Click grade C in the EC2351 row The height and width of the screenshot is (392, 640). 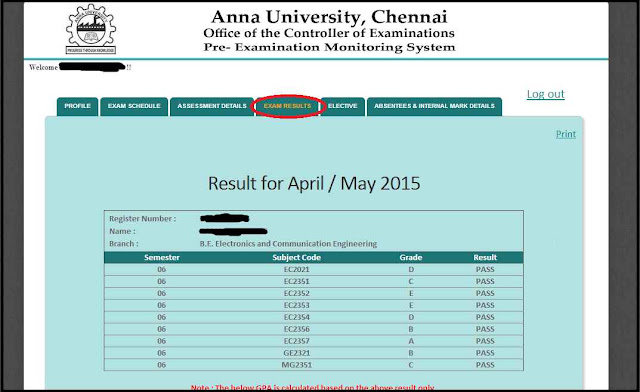(411, 281)
